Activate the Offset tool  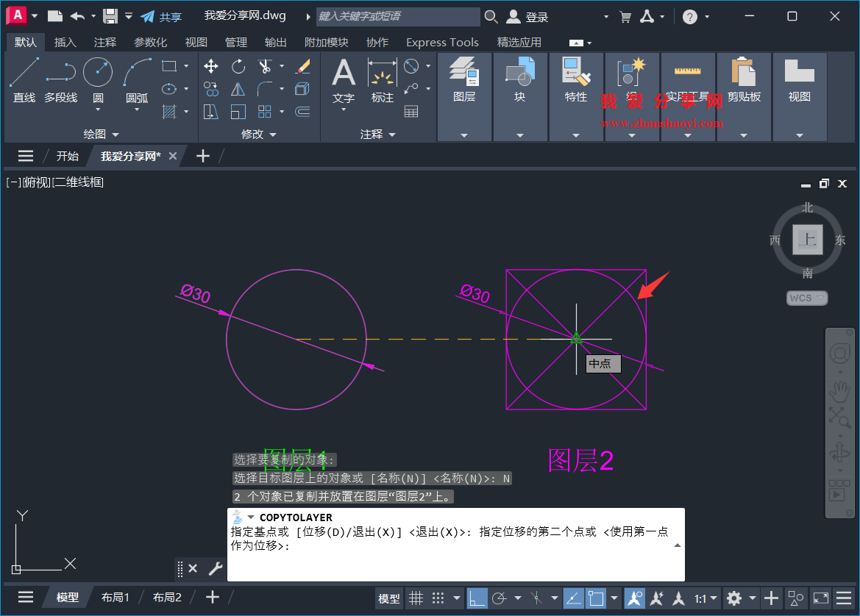coord(302,112)
